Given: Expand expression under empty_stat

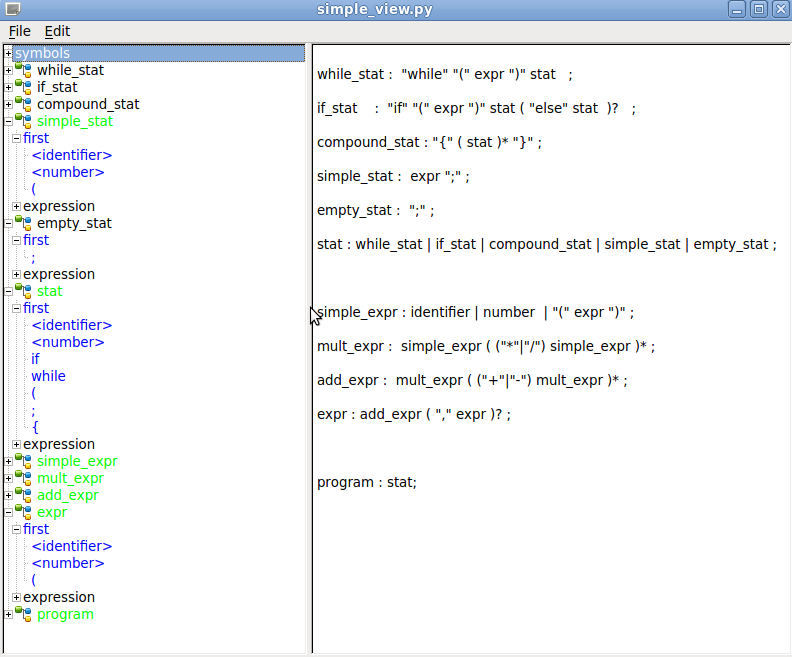Looking at the screenshot, I should point(16,275).
